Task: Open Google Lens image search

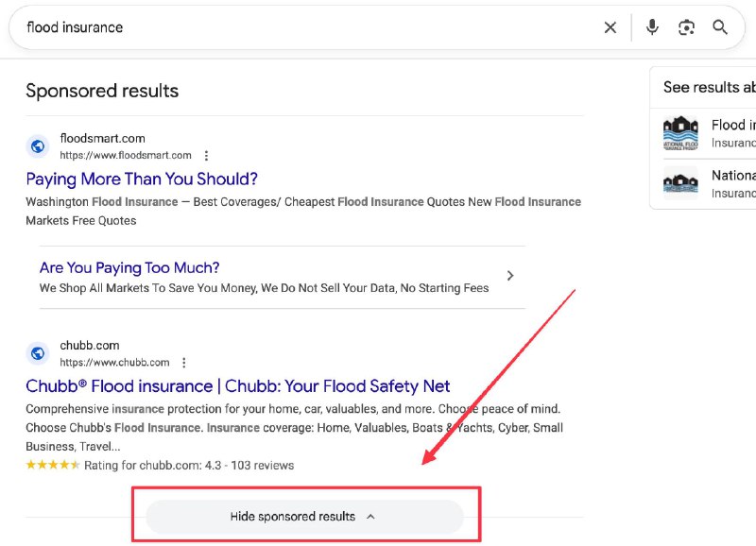Action: (x=687, y=27)
